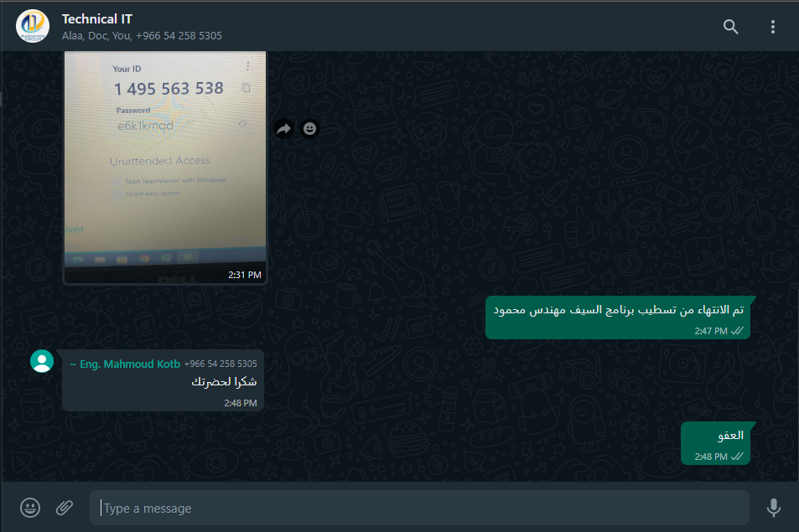Viewport: 799px width, 532px height.
Task: Select the العفو sent message bubble
Action: pos(715,443)
